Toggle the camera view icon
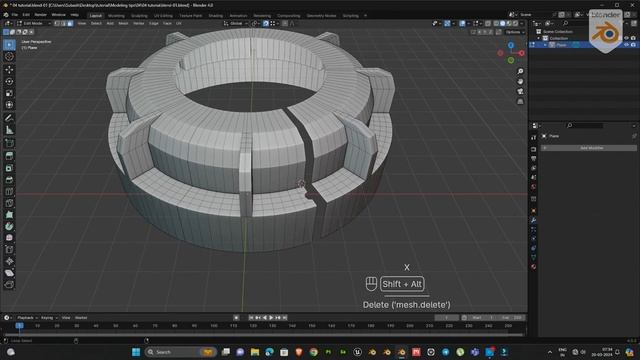Image resolution: width=640 pixels, height=360 pixels. tap(520, 91)
